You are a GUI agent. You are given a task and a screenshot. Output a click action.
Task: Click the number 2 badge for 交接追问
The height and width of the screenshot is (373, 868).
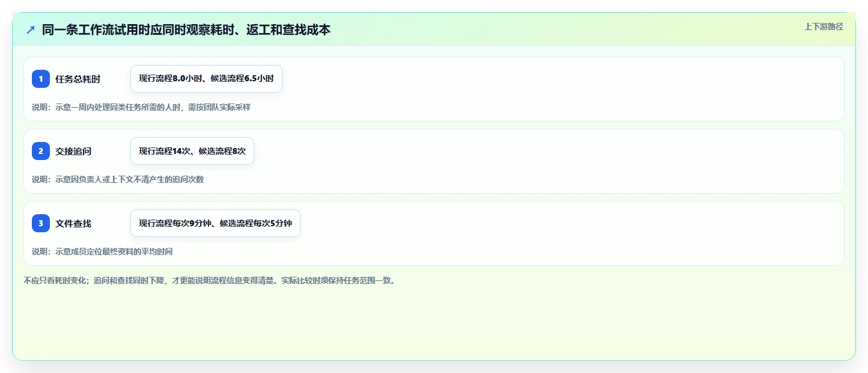[x=41, y=151]
